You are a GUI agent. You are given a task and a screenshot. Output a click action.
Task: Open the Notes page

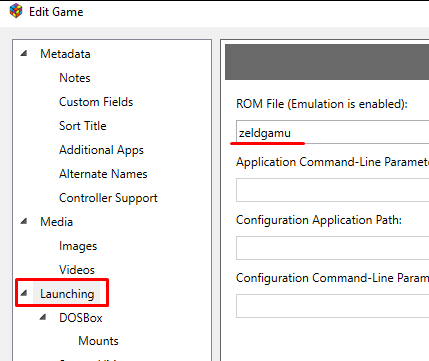click(x=75, y=78)
